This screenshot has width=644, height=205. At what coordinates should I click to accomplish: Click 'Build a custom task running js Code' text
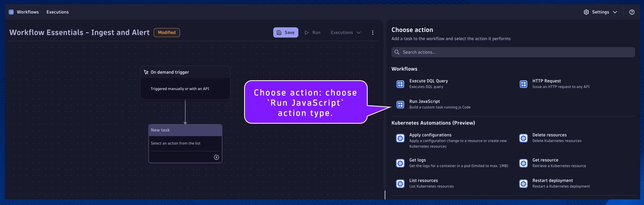(440, 107)
